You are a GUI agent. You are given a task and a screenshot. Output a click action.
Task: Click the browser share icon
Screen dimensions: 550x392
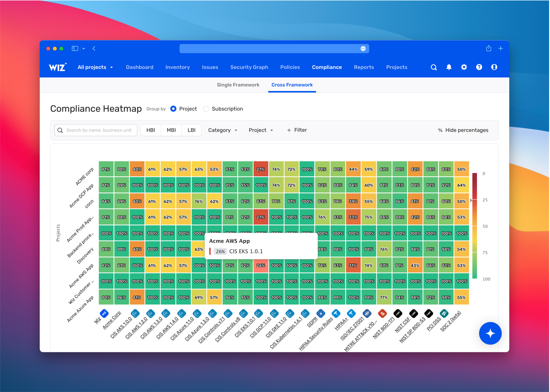pos(488,49)
